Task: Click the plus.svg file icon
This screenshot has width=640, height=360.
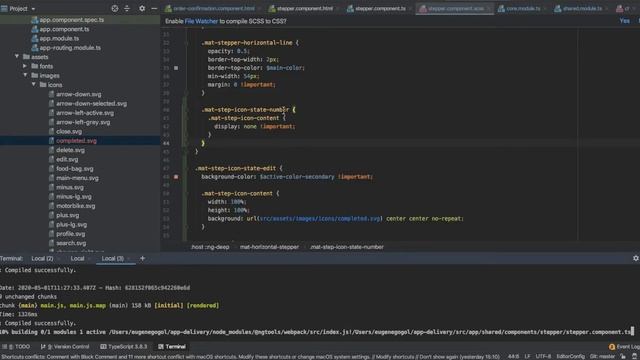Action: pos(51,216)
